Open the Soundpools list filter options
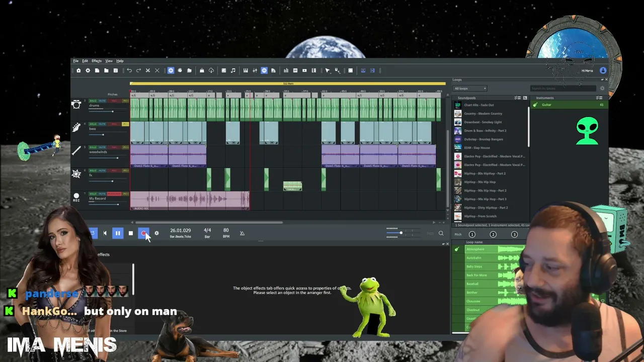This screenshot has width=644, height=362. 517,98
